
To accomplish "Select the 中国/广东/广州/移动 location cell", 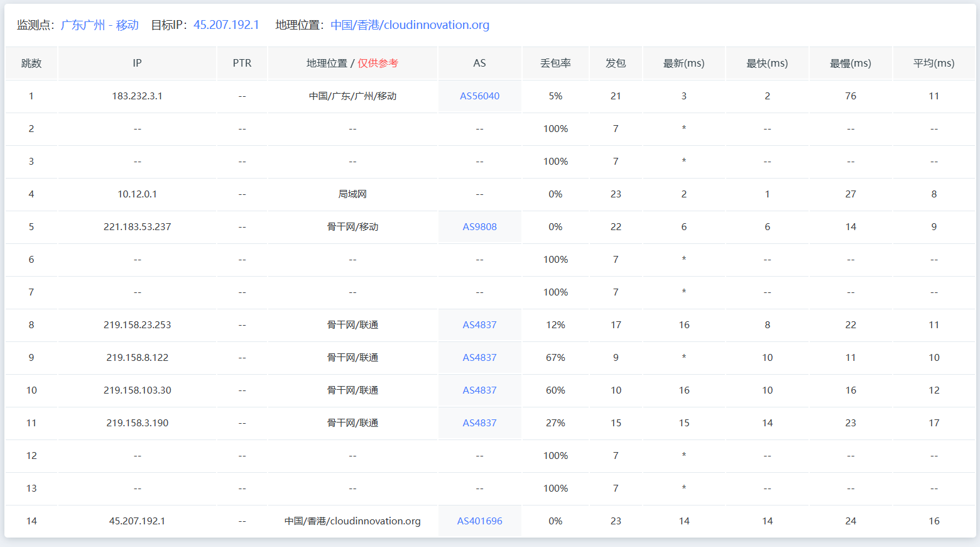I will point(352,96).
